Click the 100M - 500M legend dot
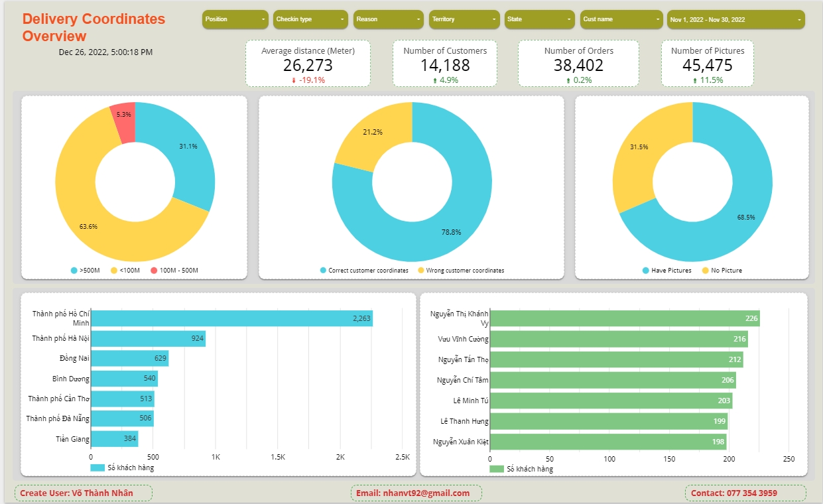The height and width of the screenshot is (504, 823). point(154,271)
